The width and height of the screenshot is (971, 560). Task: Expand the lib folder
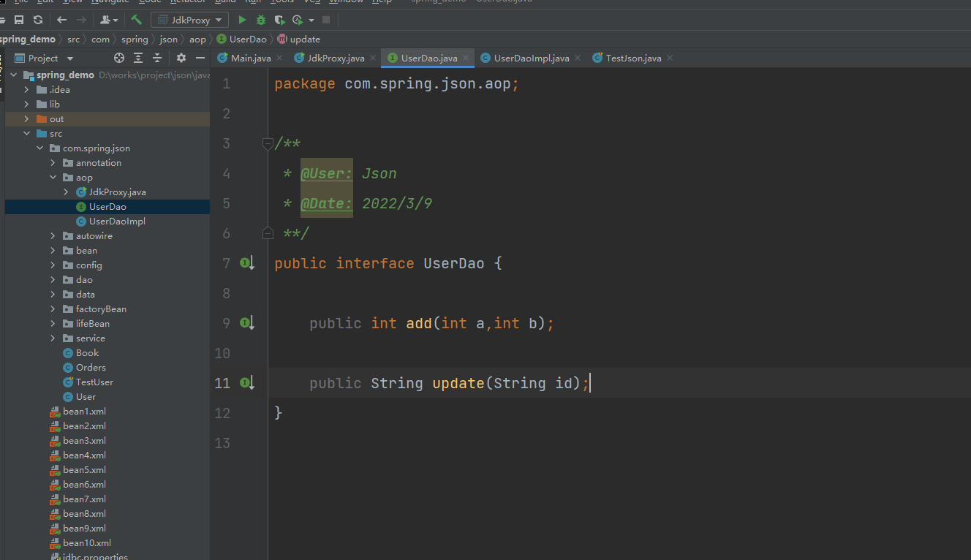pyautogui.click(x=27, y=104)
